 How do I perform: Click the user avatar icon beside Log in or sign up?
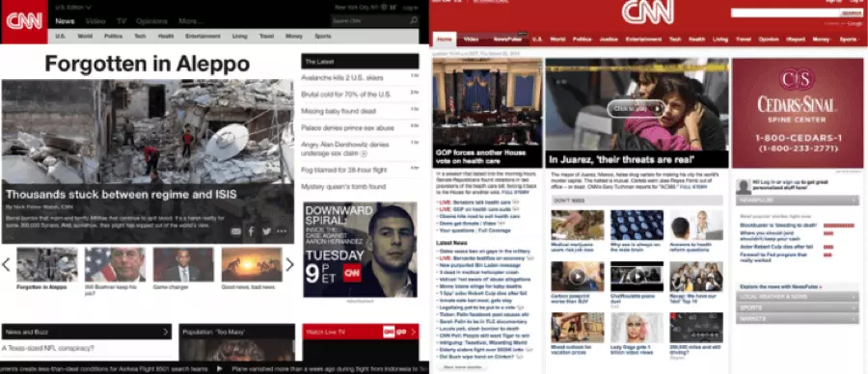(x=744, y=186)
